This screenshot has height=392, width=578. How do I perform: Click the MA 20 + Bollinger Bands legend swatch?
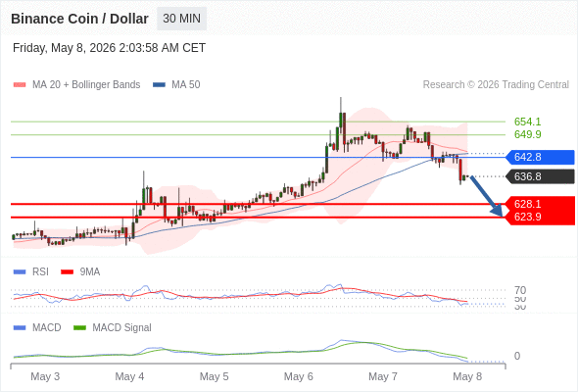point(20,85)
